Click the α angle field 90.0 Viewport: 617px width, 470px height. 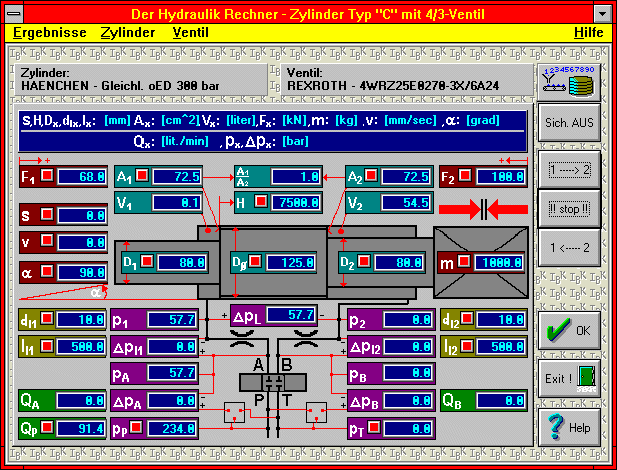point(82,272)
